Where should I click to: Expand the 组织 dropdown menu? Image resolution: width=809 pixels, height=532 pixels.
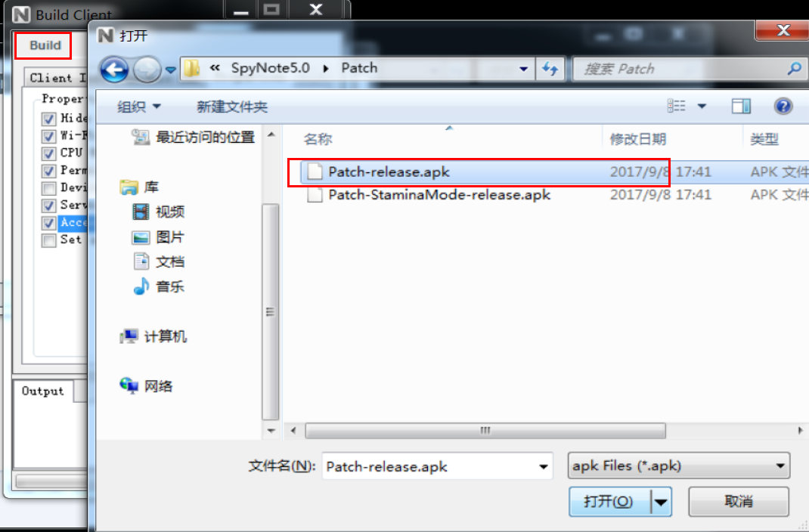[139, 107]
